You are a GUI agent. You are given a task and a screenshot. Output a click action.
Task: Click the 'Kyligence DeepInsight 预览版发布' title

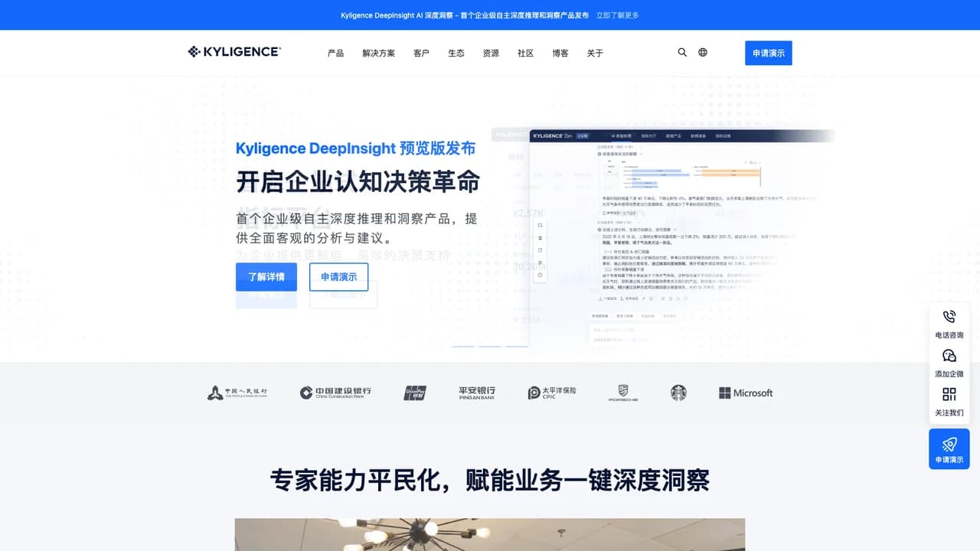point(355,148)
